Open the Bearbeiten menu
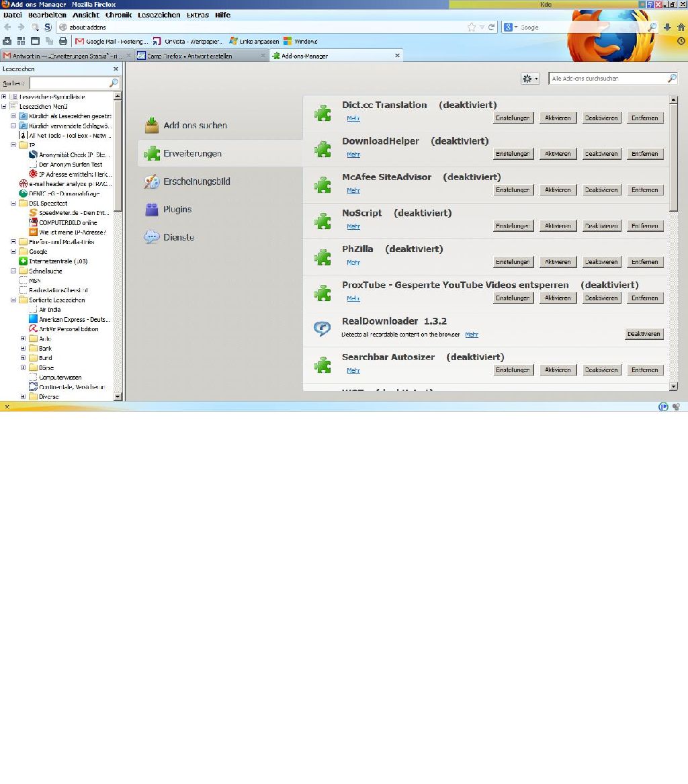Screen dimensions: 688x784 [47, 15]
